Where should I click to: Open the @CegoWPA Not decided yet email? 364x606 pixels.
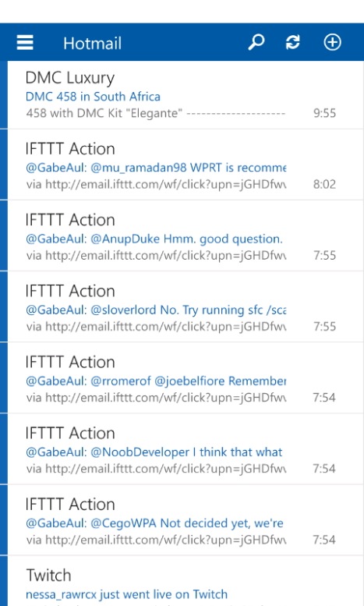(x=186, y=520)
